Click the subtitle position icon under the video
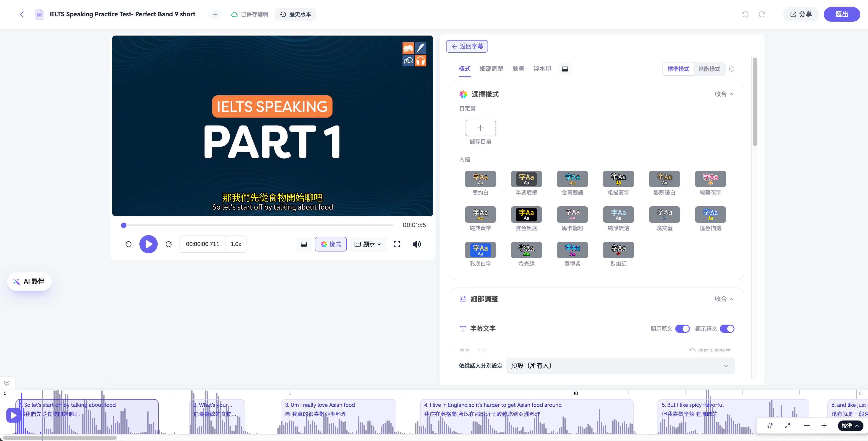The height and width of the screenshot is (441, 868). pyautogui.click(x=304, y=244)
